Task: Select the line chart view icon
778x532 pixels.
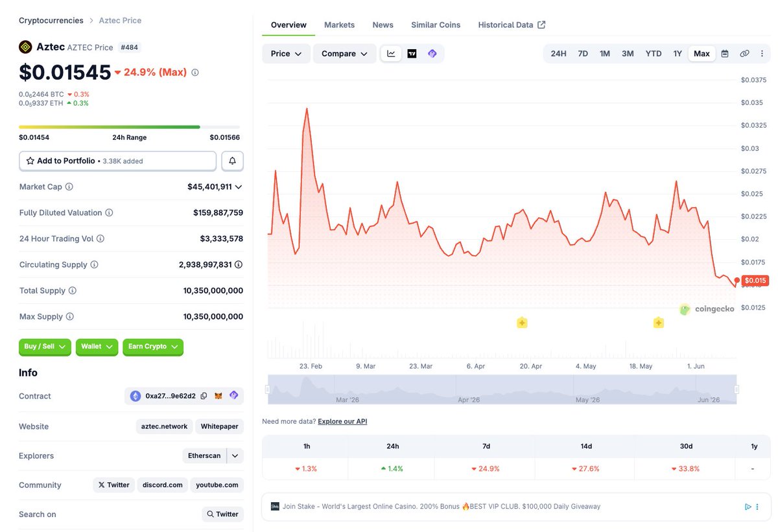Action: [x=392, y=54]
